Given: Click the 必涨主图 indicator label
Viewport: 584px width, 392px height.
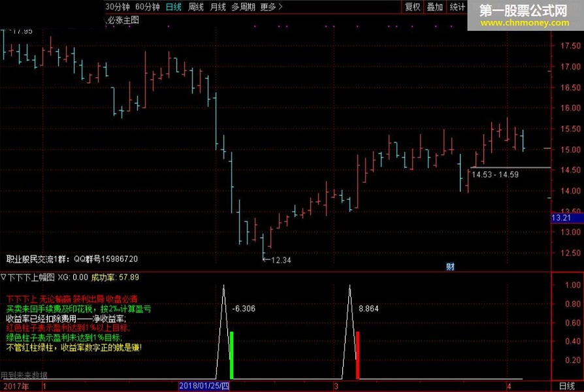Looking at the screenshot, I should (x=123, y=20).
